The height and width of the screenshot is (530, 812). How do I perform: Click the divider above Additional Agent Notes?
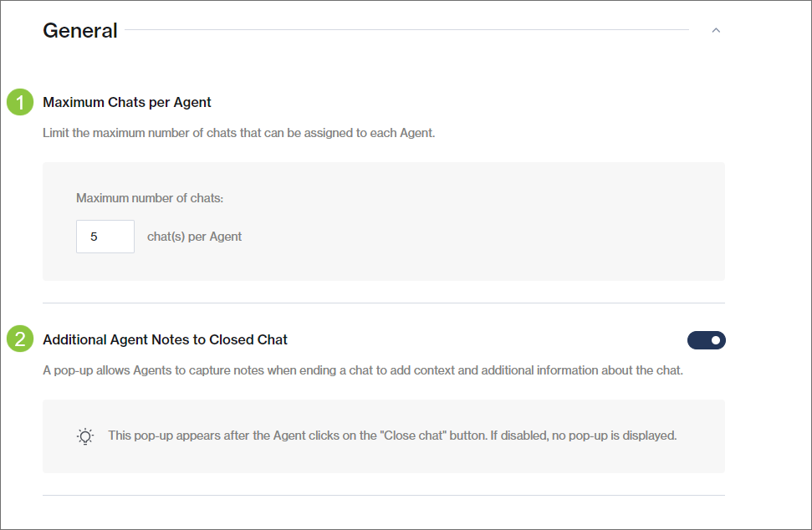[x=383, y=303]
